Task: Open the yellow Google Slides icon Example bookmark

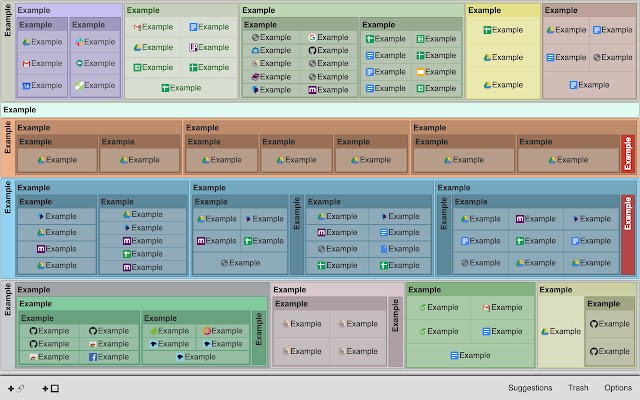Action: (436, 72)
